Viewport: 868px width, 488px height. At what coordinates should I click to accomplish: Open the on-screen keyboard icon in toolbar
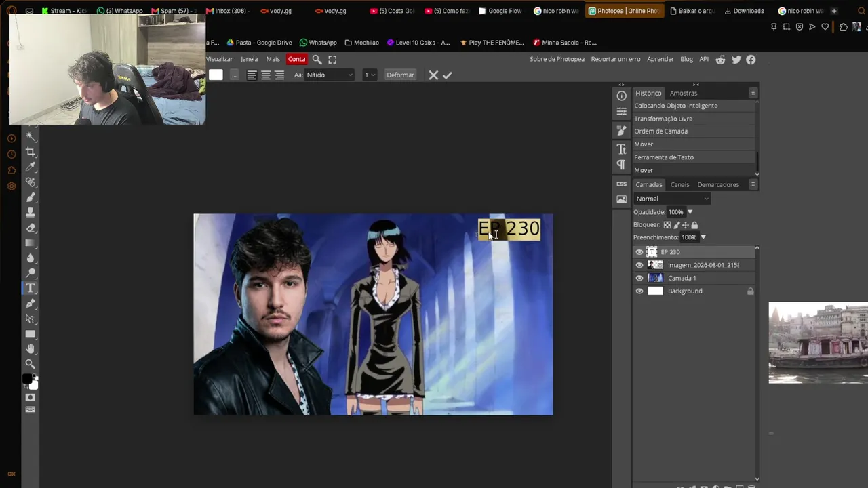coord(31,409)
